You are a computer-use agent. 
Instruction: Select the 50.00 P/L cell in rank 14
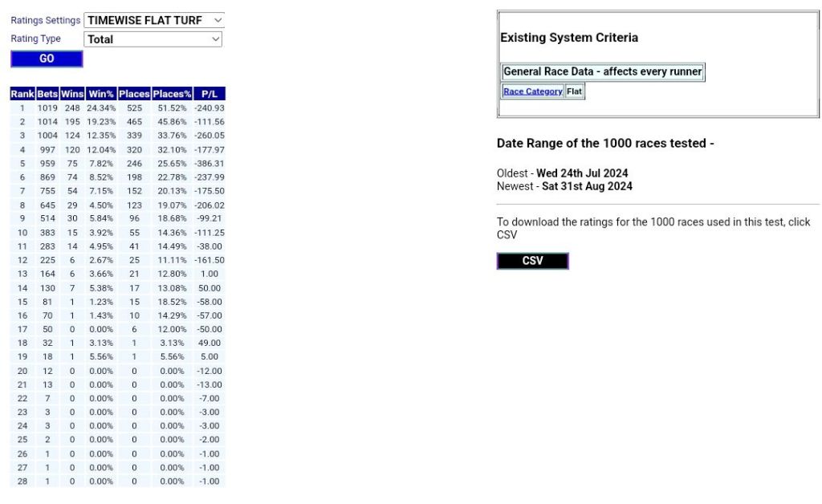click(x=210, y=288)
